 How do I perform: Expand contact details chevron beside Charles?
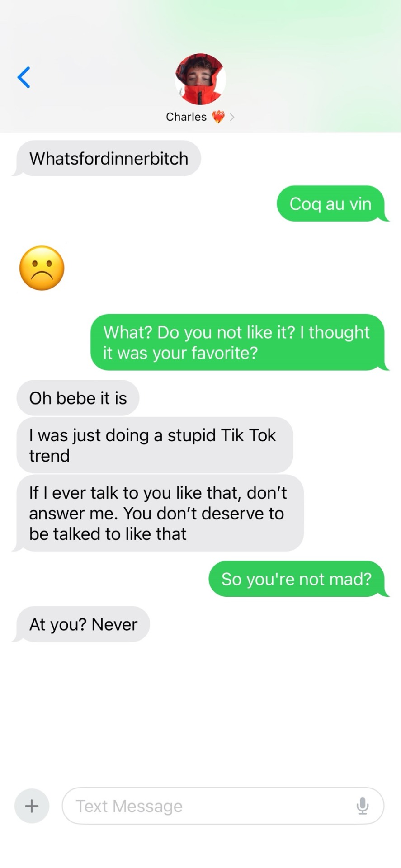[232, 117]
